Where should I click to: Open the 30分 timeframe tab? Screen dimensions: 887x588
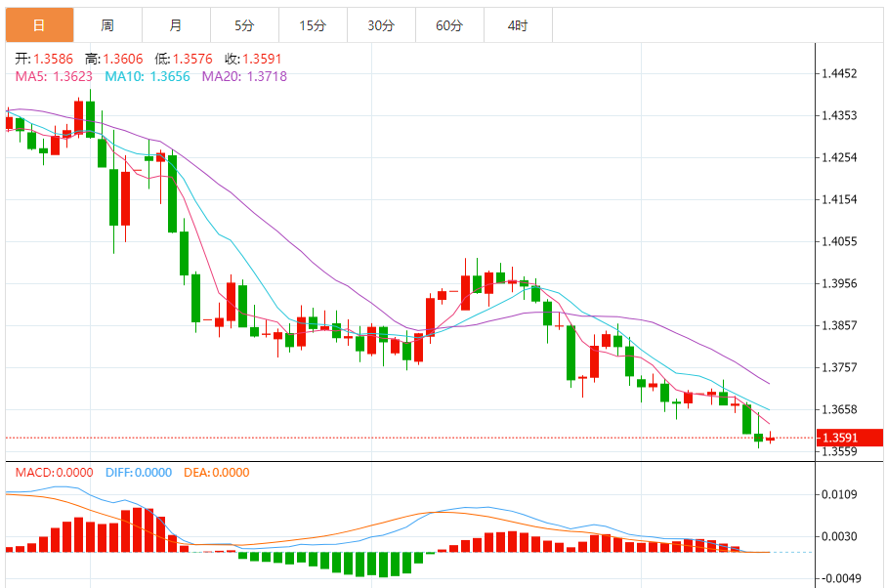coord(381,25)
